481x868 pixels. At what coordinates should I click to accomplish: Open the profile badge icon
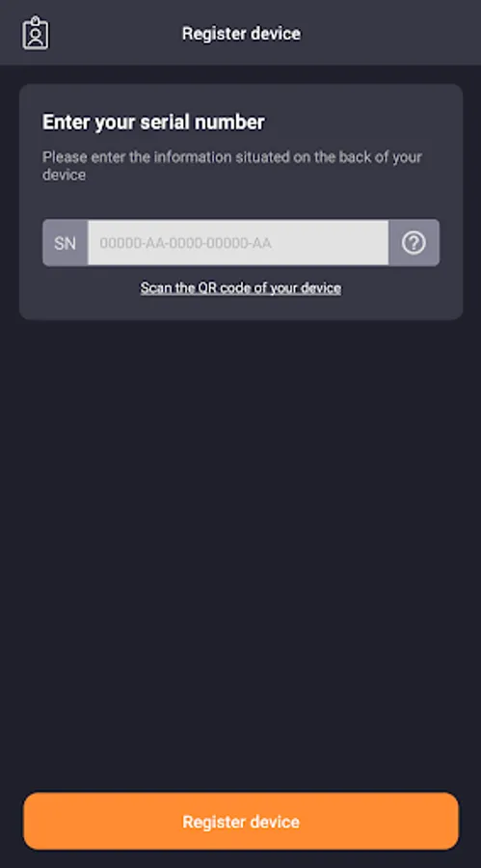pos(36,33)
